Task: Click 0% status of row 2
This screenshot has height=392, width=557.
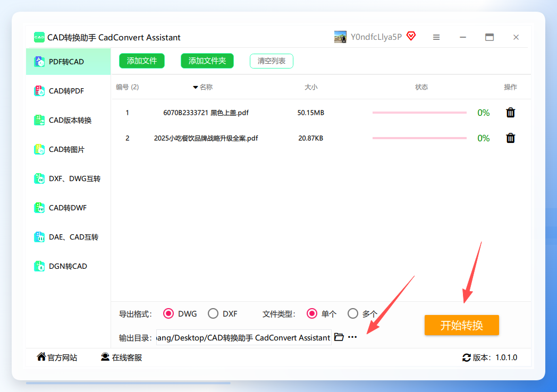Action: point(484,138)
